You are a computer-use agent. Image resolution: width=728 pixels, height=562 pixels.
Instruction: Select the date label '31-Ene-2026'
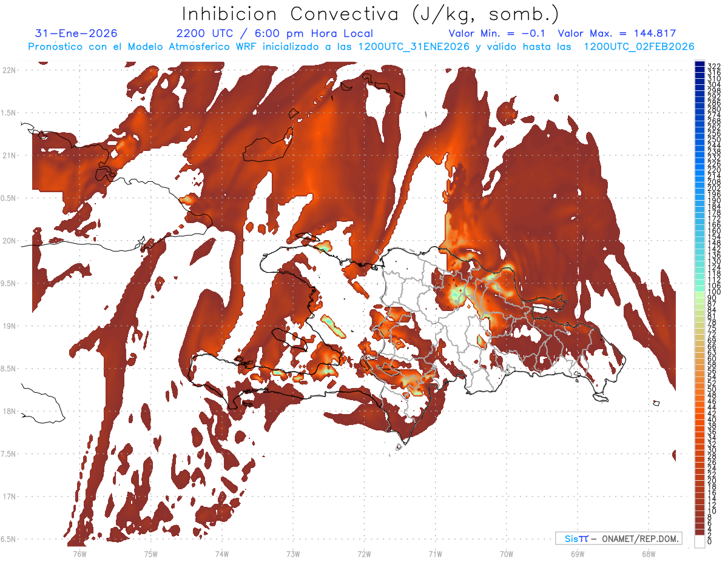(76, 33)
